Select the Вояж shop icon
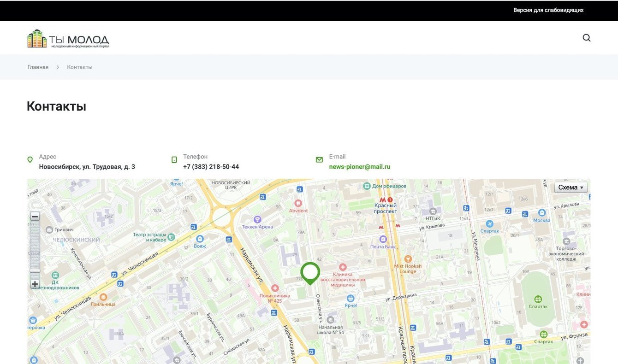618x364 pixels. (x=200, y=239)
